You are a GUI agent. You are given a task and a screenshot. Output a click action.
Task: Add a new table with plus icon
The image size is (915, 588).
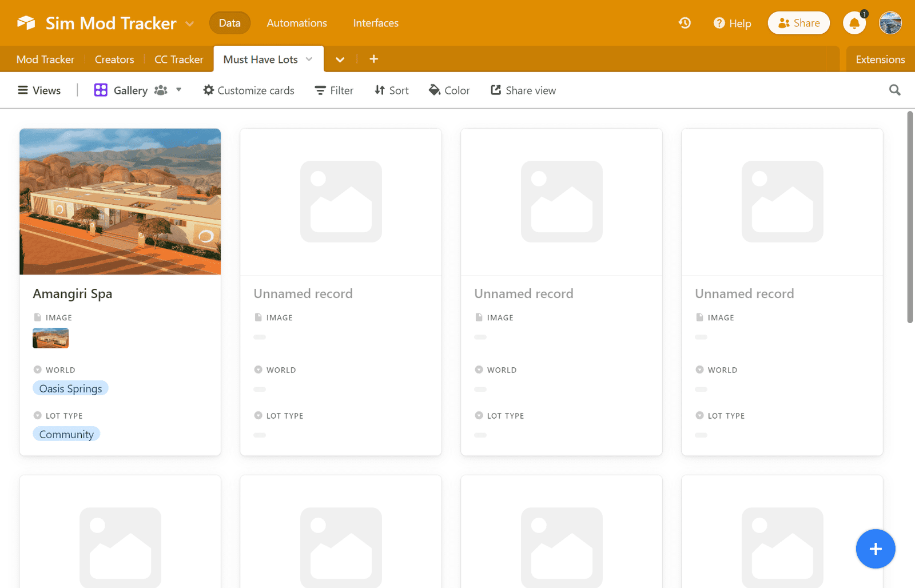[x=373, y=59]
